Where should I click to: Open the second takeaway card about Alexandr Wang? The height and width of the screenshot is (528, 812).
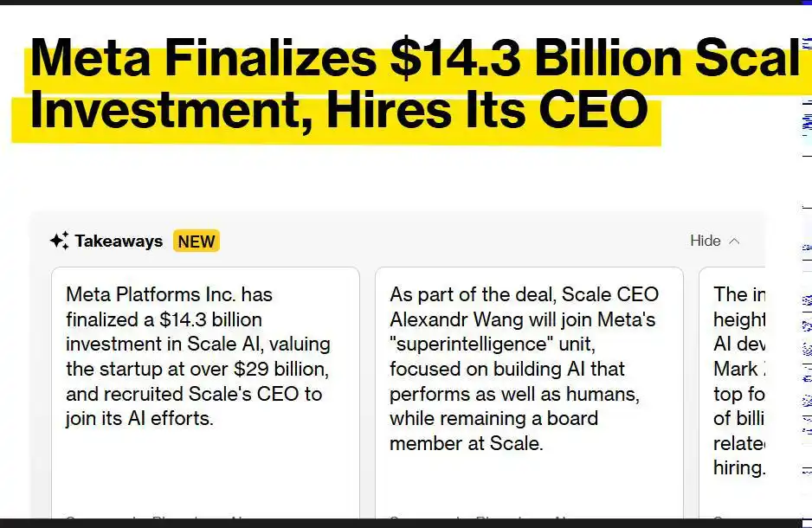pos(529,392)
